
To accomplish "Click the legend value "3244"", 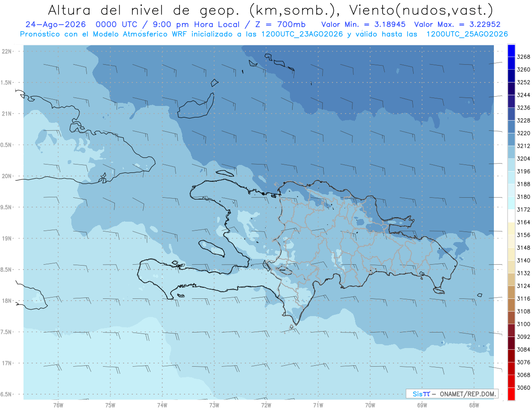I will [524, 95].
